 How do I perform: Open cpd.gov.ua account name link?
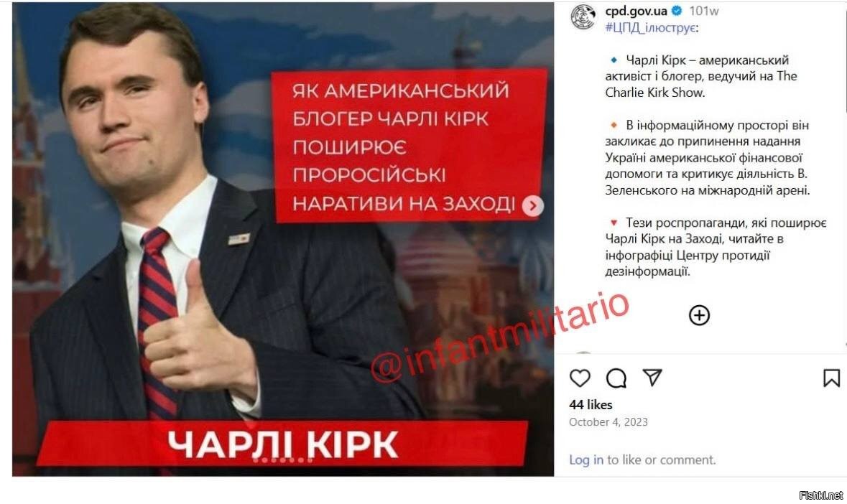636,10
